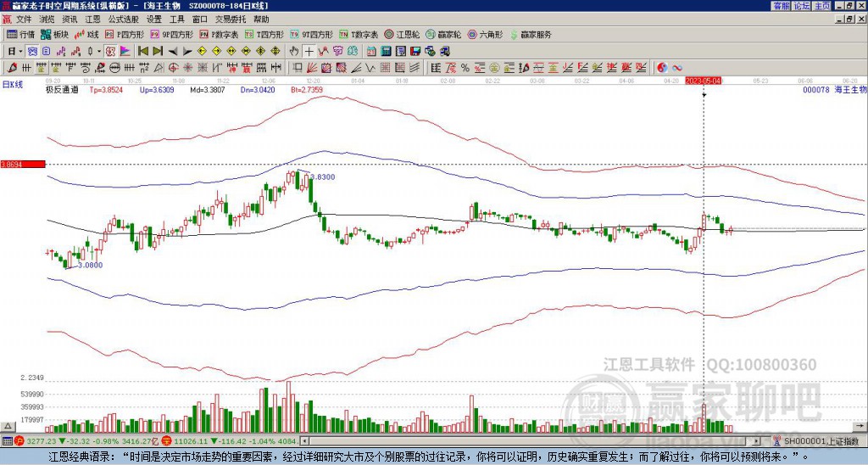The height and width of the screenshot is (465, 868).
Task: Select the red pencil drawing tool
Action: point(12,68)
